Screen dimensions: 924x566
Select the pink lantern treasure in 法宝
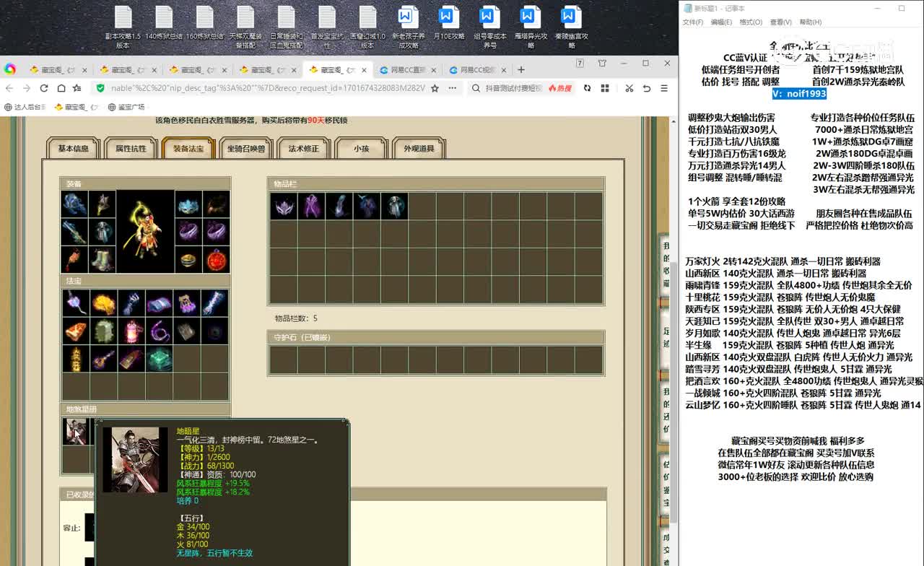131,331
